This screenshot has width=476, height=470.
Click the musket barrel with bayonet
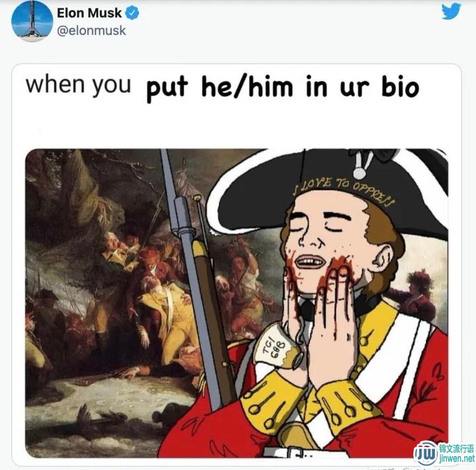(193, 273)
